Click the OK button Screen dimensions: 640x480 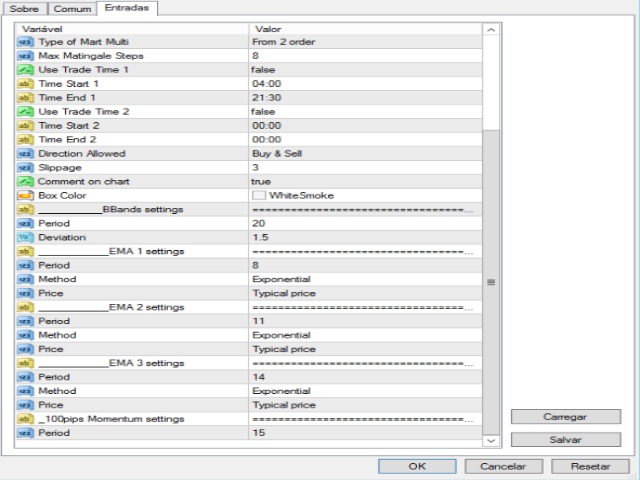point(417,466)
